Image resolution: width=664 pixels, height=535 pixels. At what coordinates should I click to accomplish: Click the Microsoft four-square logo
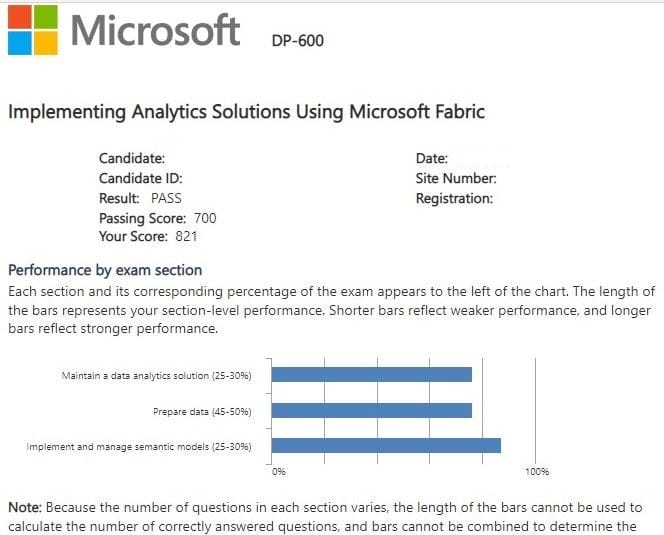pos(31,30)
